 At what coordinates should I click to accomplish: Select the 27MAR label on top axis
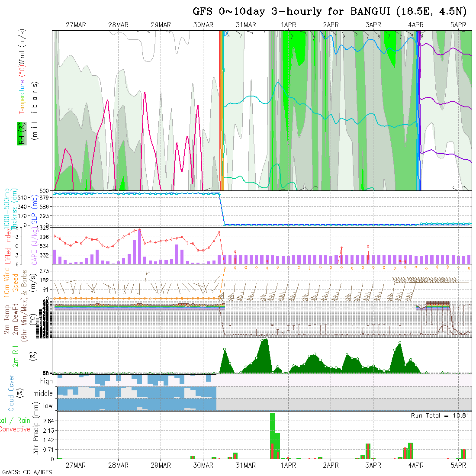click(x=76, y=25)
